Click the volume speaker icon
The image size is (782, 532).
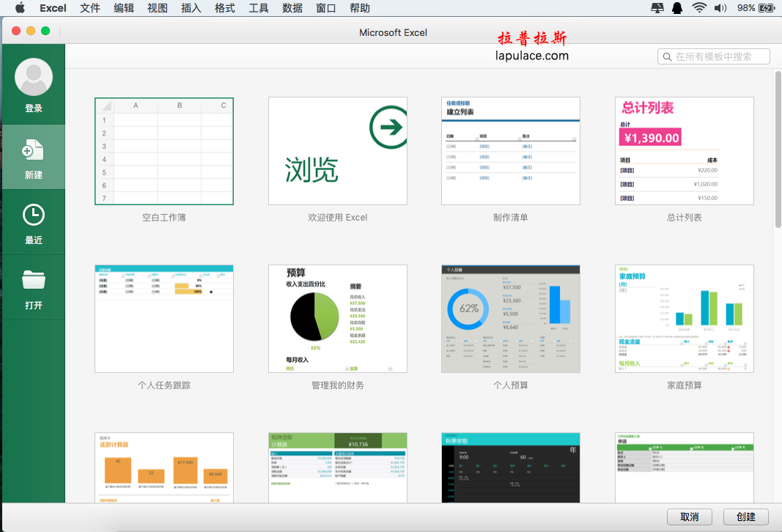click(x=720, y=7)
